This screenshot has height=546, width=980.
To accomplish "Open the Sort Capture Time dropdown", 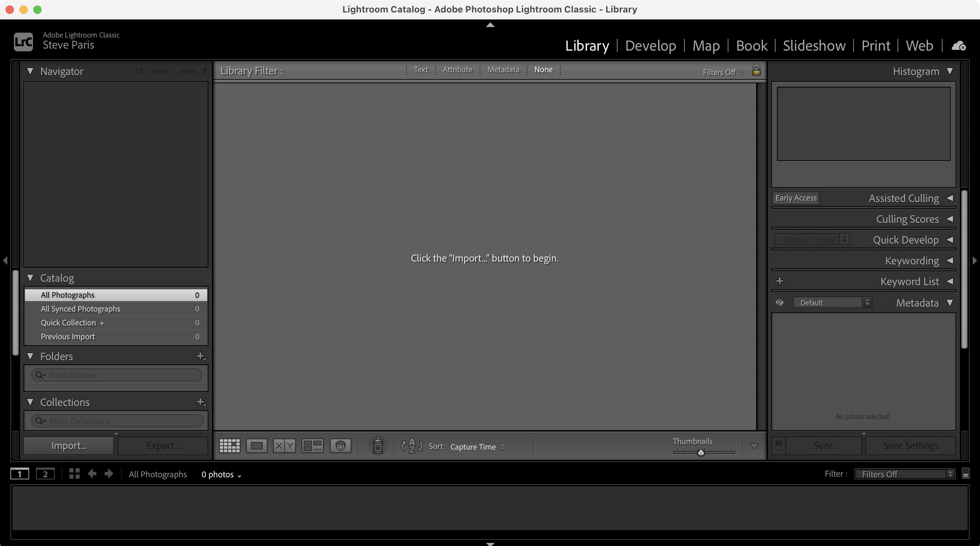I will click(478, 447).
